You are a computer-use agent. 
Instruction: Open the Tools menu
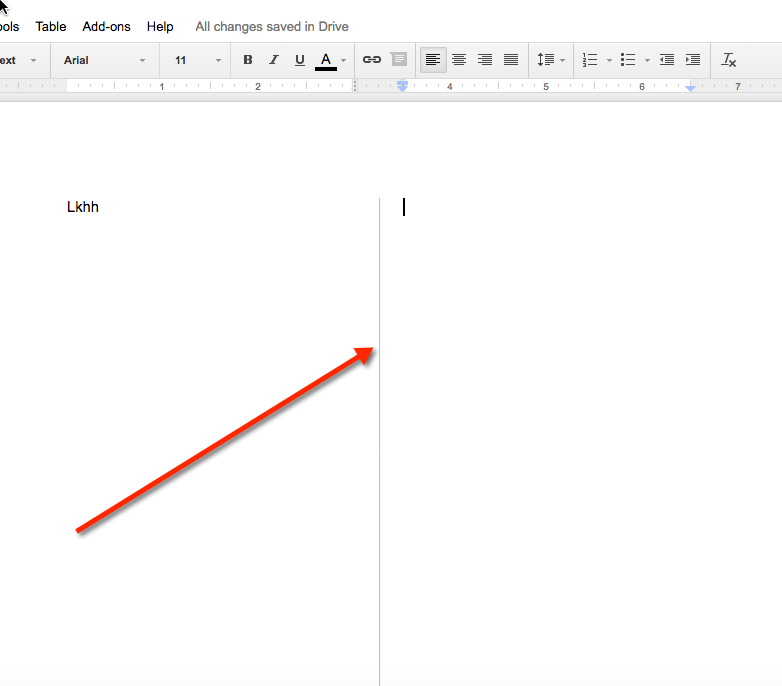(x=9, y=26)
